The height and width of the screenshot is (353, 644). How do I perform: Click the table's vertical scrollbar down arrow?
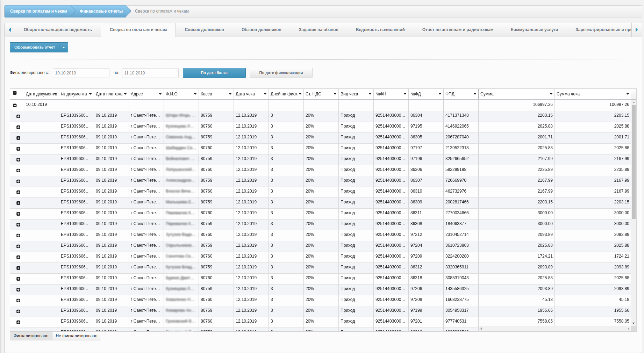coord(634,323)
